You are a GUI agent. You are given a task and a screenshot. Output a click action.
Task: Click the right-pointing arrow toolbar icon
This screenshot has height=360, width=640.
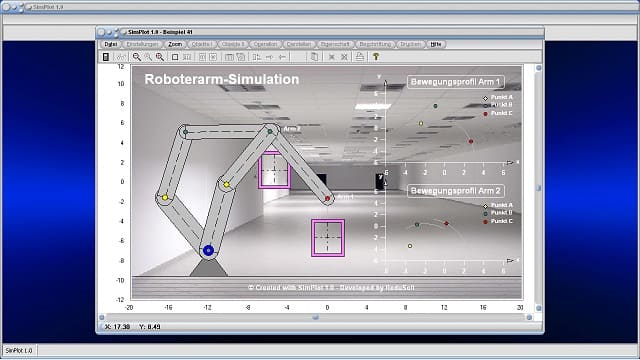click(269, 57)
